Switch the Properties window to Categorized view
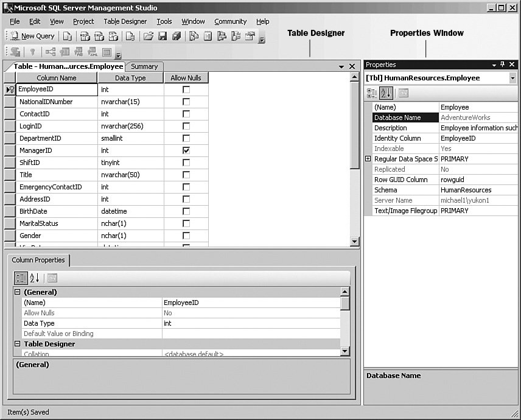Viewport: 521px width, 420px height. point(372,93)
